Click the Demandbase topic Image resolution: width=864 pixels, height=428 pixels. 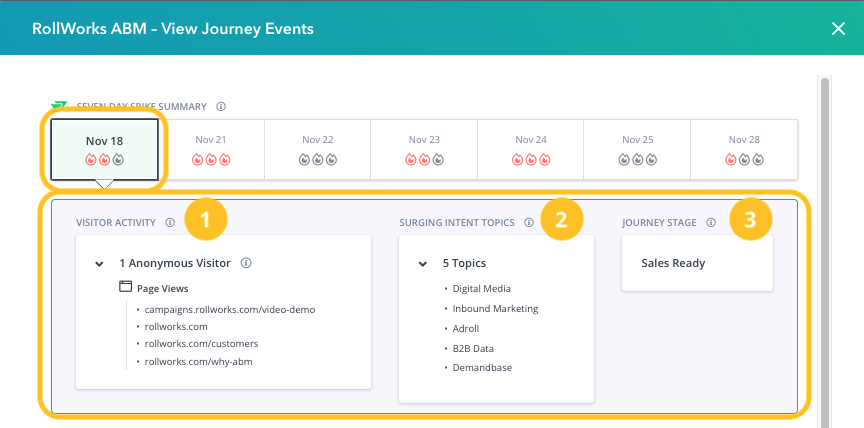tap(482, 367)
